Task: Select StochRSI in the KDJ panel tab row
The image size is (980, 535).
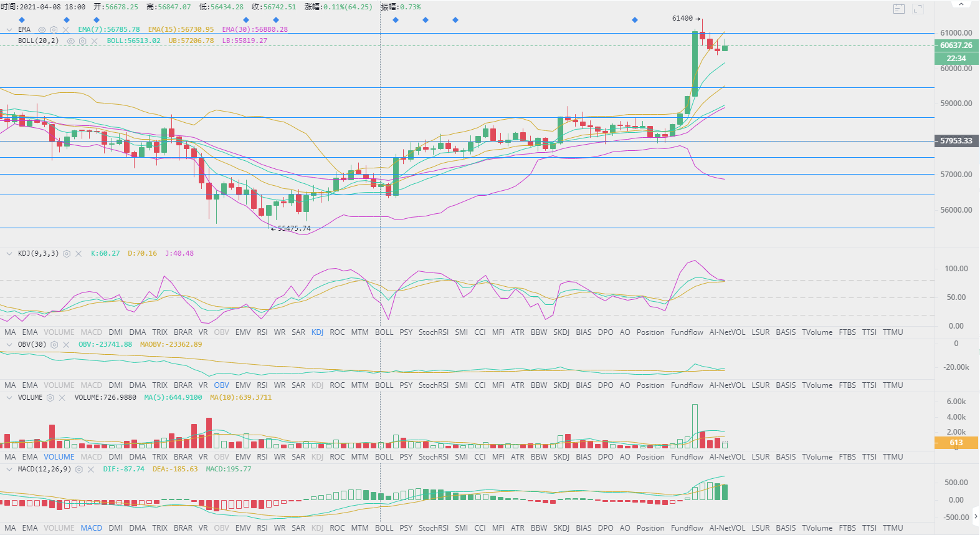Action: tap(433, 332)
